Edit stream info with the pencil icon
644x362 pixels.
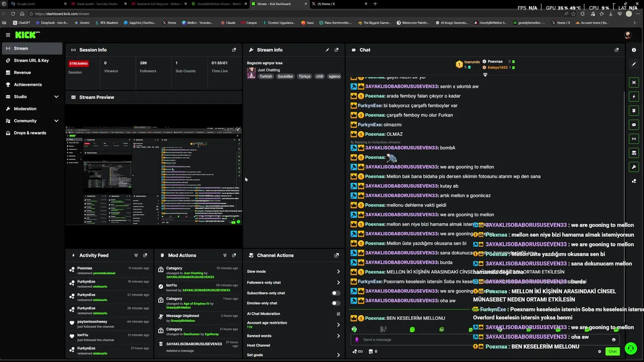point(328,50)
